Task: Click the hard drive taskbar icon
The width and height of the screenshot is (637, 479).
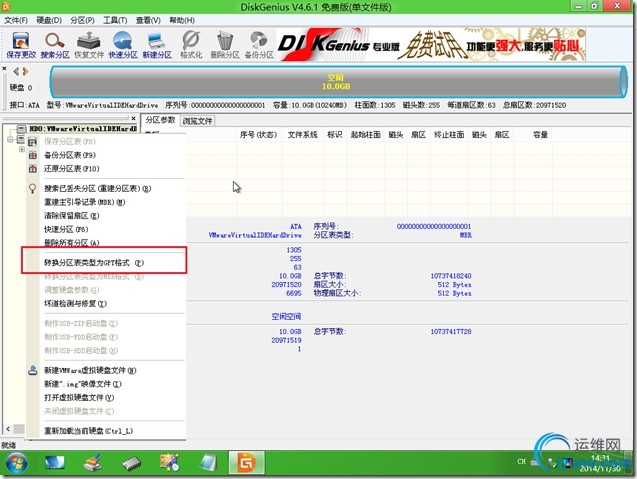Action: tap(132, 463)
